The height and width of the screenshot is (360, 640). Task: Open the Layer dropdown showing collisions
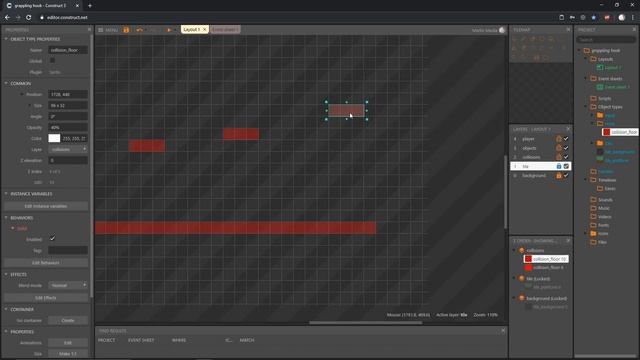coord(68,149)
